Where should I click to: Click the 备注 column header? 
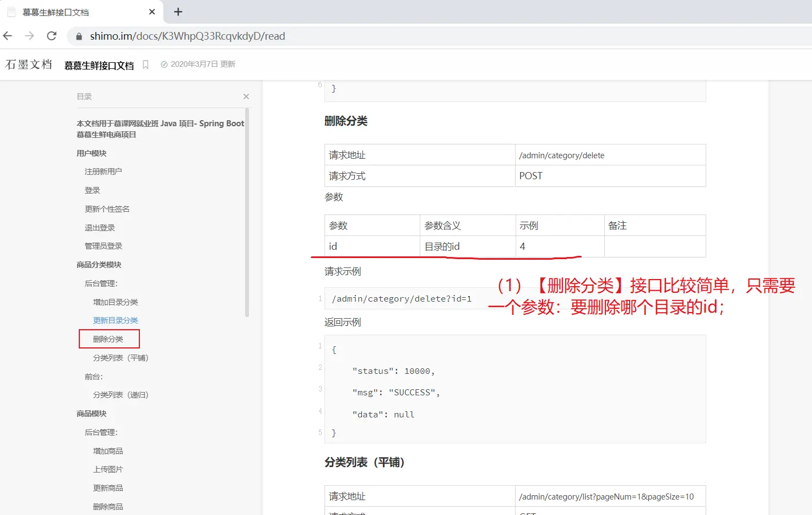(655, 226)
